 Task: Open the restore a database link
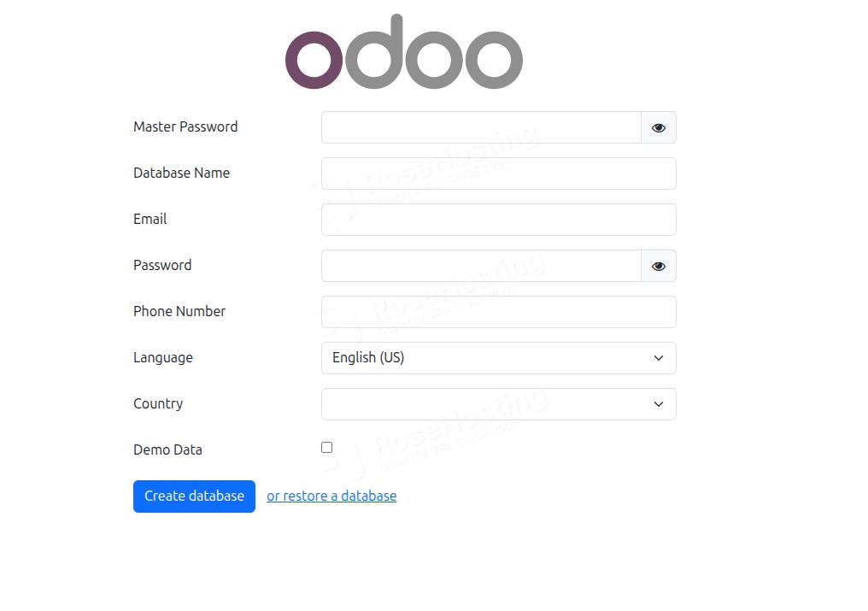click(331, 496)
